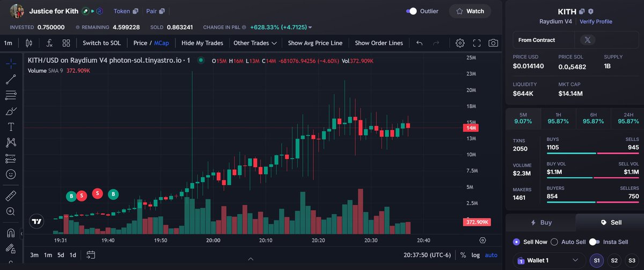
Task: Open go-to-date calendar icon
Action: point(90,255)
